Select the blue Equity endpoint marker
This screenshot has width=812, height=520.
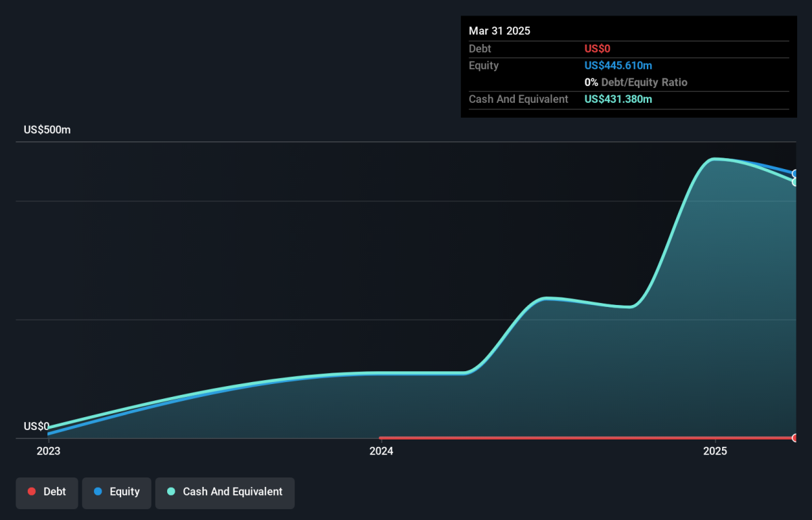pos(796,174)
